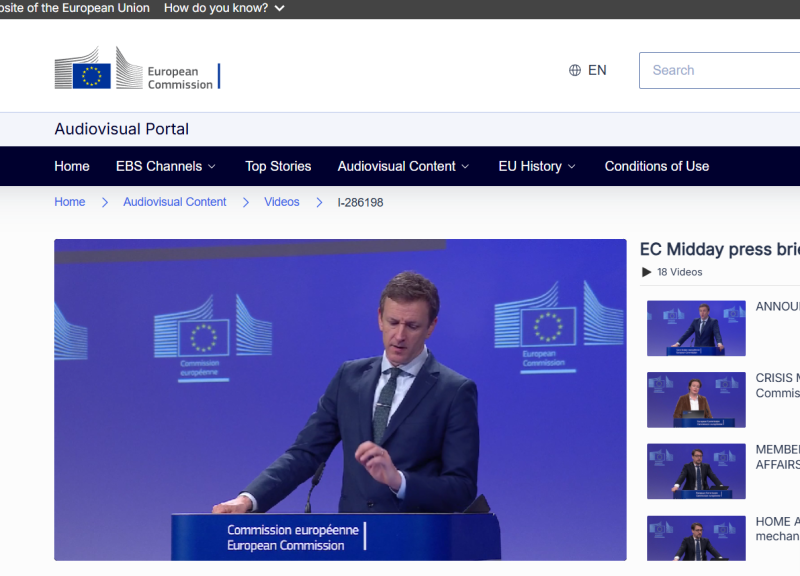Click inside the Search input field
This screenshot has height=576, width=800.
[720, 70]
